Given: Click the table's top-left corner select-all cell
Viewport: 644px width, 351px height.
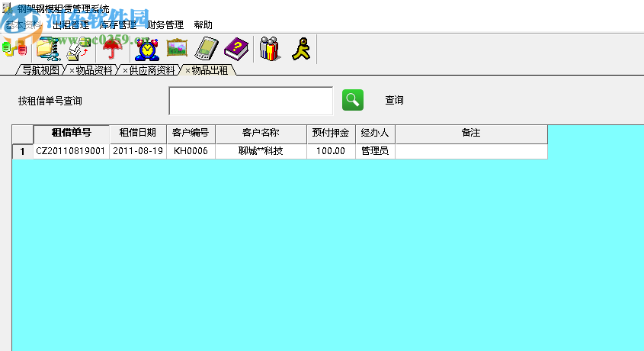Looking at the screenshot, I should pos(23,134).
